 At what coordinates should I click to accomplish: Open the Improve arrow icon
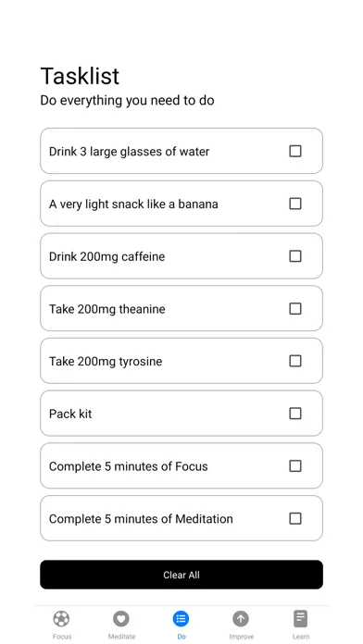[241, 618]
